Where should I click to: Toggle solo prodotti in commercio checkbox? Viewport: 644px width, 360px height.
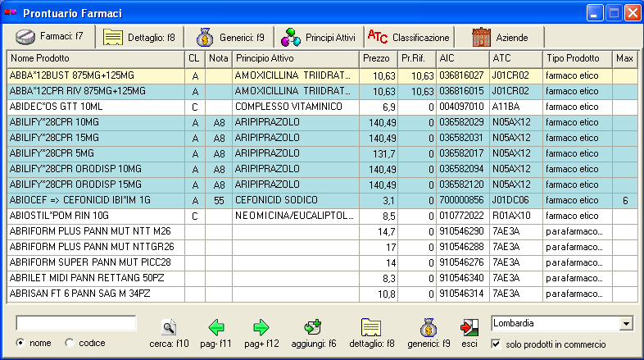pyautogui.click(x=495, y=343)
